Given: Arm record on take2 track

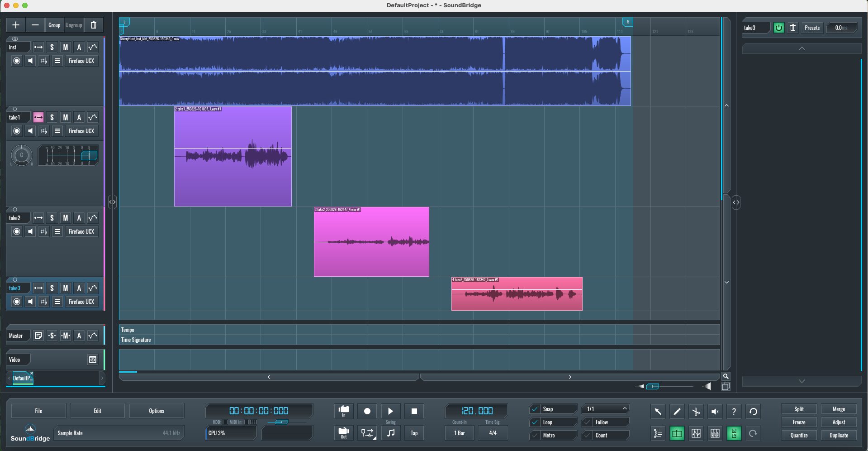Looking at the screenshot, I should point(17,231).
